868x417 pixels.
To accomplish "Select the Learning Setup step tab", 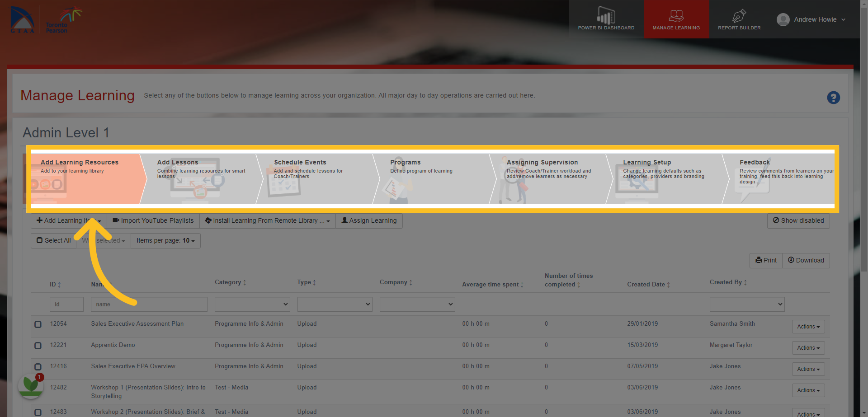I will coord(667,179).
